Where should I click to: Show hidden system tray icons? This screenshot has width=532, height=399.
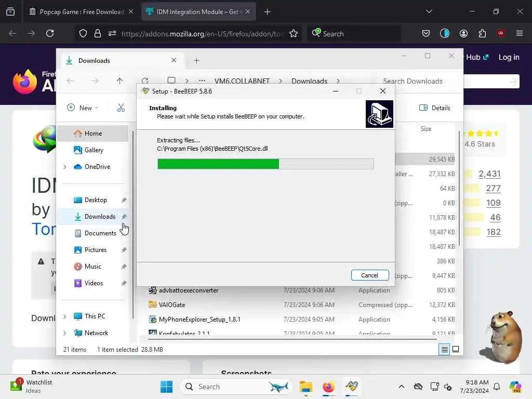(402, 387)
